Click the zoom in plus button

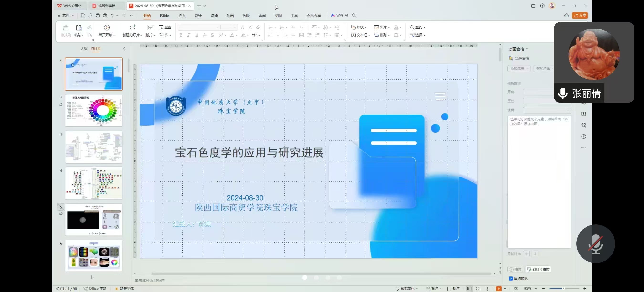[585, 288]
